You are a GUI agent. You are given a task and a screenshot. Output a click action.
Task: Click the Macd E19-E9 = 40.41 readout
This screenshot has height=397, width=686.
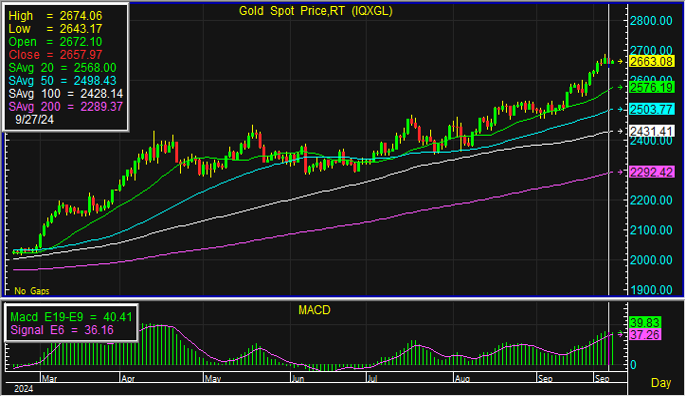[71, 317]
